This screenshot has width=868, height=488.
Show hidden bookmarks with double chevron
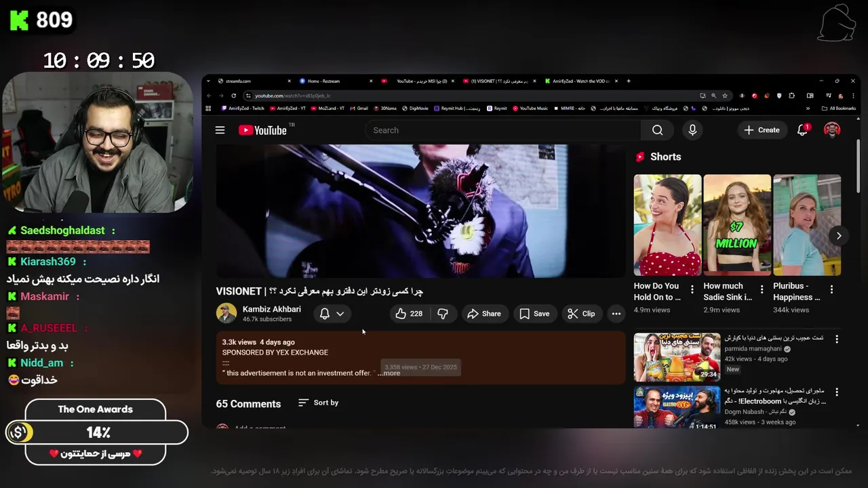[808, 108]
